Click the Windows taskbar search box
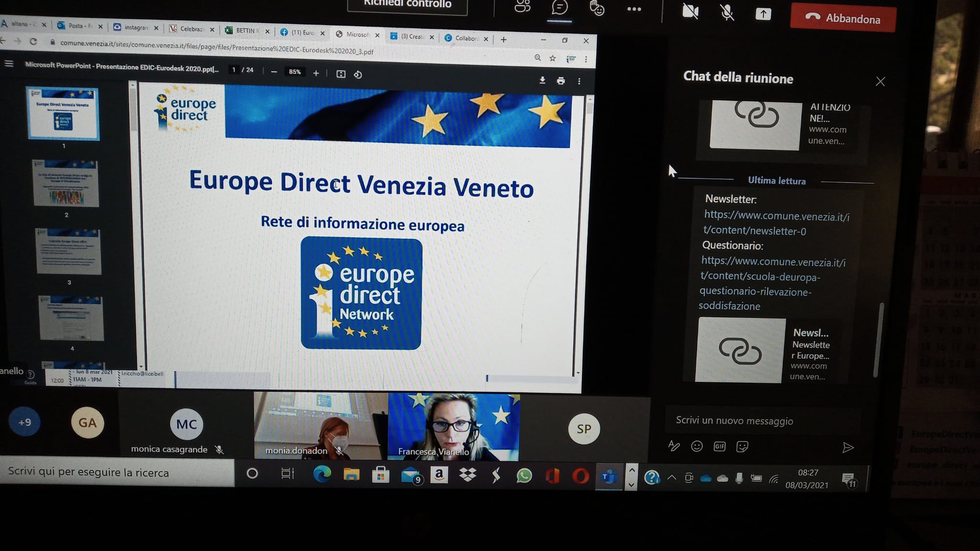Image resolution: width=980 pixels, height=551 pixels. coord(117,472)
